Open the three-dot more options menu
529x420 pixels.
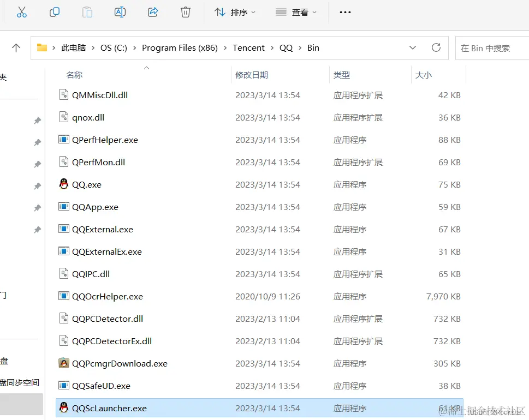pyautogui.click(x=345, y=13)
